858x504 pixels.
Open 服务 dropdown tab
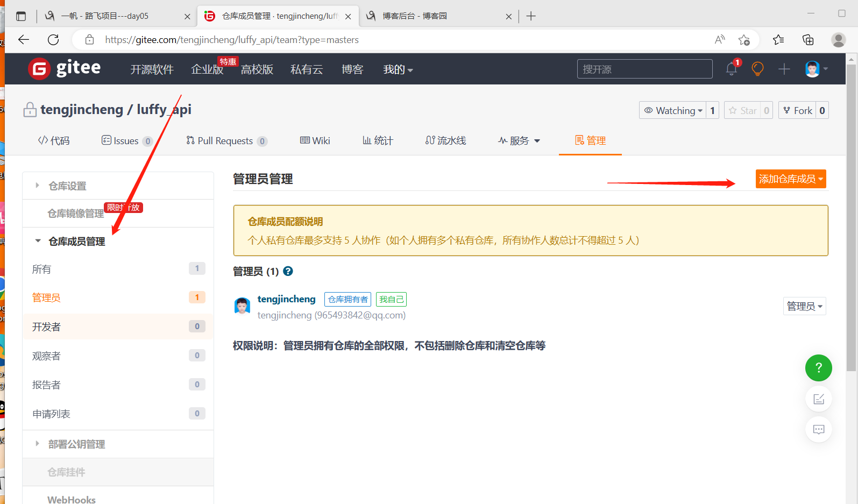[519, 140]
